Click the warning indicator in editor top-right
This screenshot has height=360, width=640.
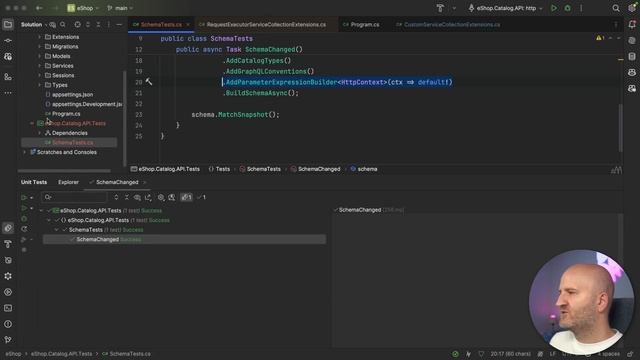(x=600, y=38)
